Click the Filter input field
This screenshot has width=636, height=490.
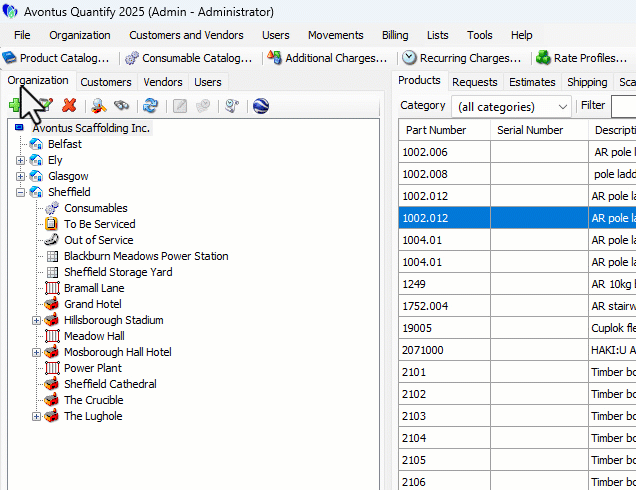click(x=622, y=106)
